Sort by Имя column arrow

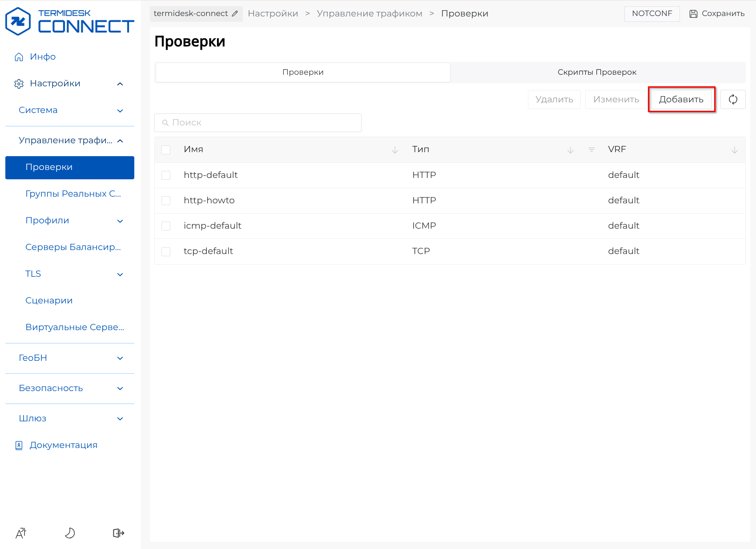pos(394,150)
